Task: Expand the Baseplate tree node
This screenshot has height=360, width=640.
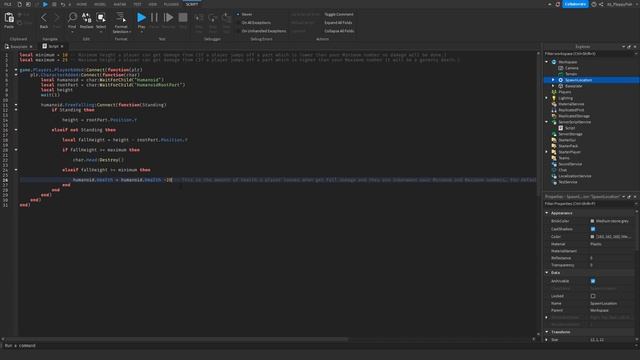Action: pos(553,86)
